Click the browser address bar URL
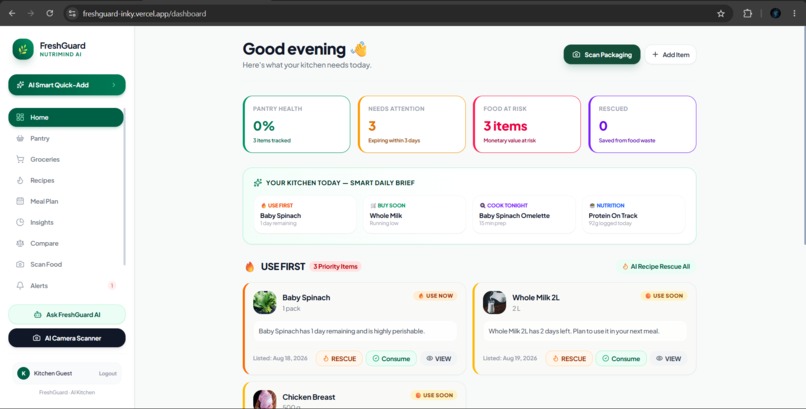This screenshot has height=409, width=806. 144,14
